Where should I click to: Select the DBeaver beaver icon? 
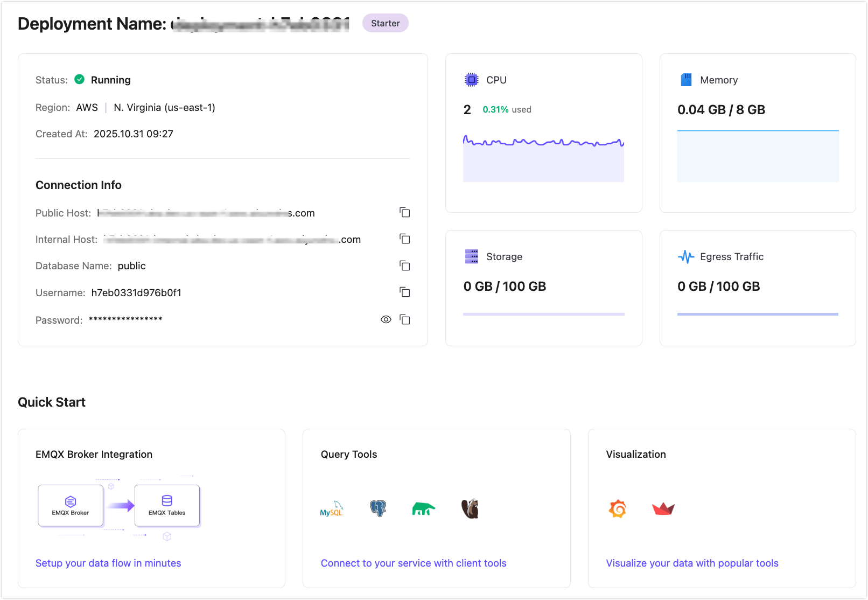point(469,508)
